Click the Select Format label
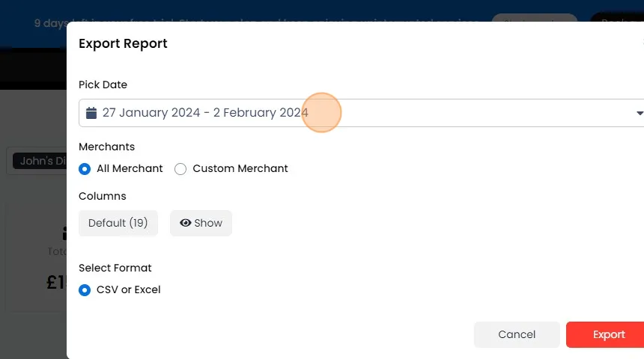 115,268
